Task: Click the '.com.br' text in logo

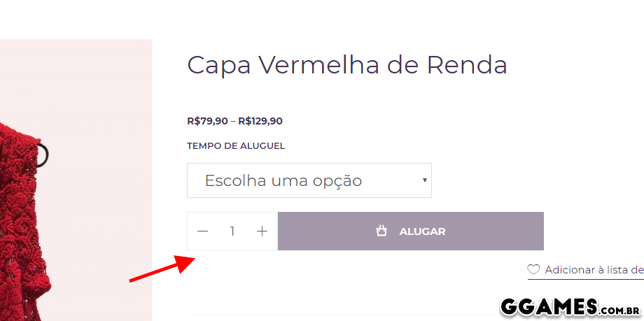Action: click(621, 308)
